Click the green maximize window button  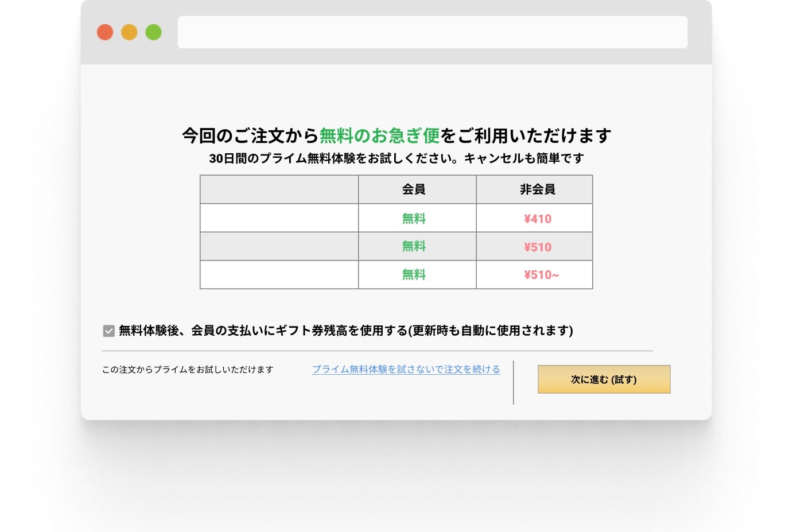pyautogui.click(x=153, y=32)
